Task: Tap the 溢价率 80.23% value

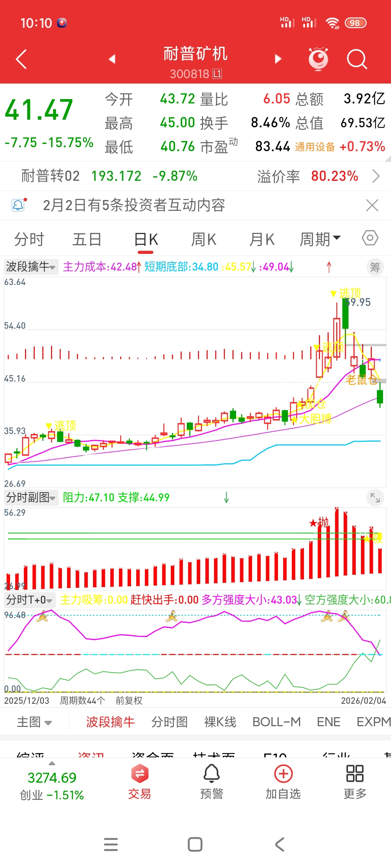Action: coord(335,176)
